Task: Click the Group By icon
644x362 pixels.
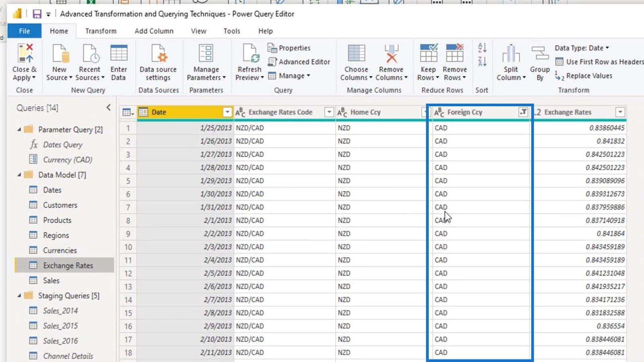Action: pyautogui.click(x=540, y=53)
